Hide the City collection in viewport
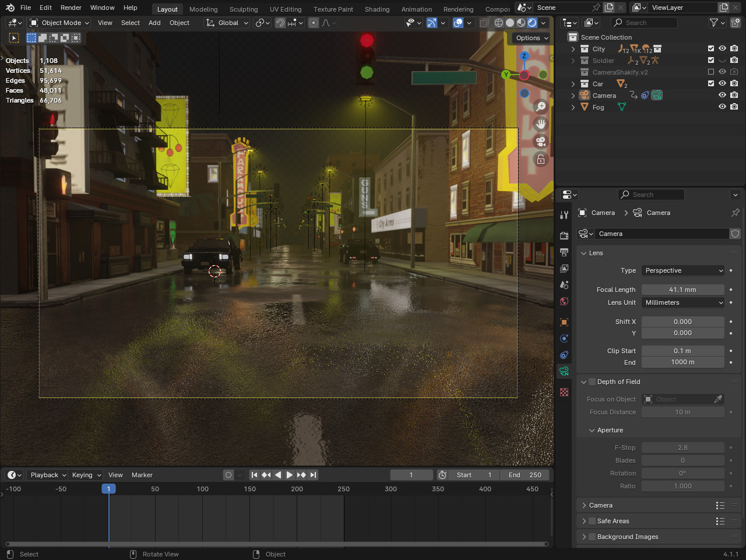Viewport: 746px width, 560px height. click(722, 49)
